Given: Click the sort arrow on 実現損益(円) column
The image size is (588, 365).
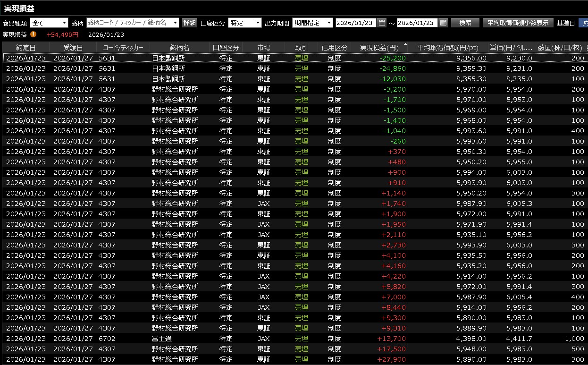Looking at the screenshot, I should click(x=405, y=45).
